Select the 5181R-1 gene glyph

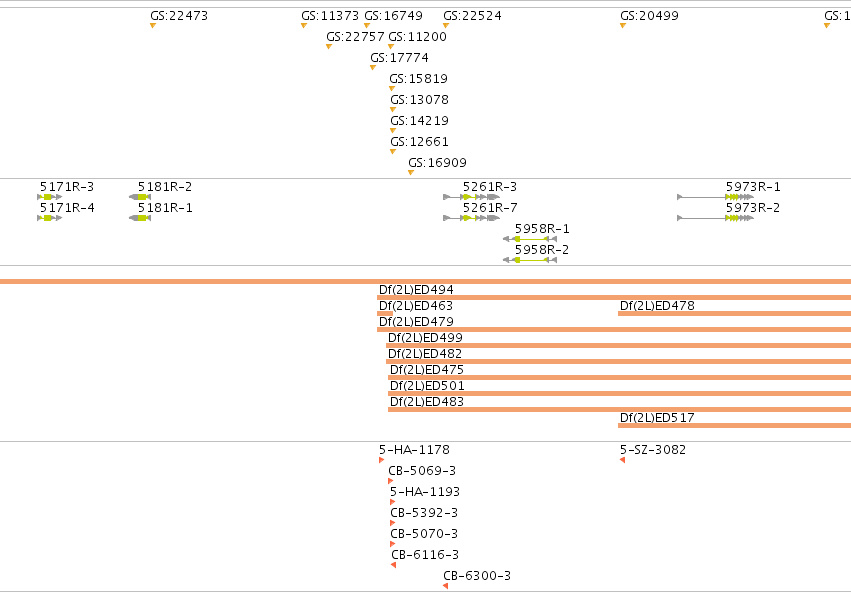tap(140, 218)
